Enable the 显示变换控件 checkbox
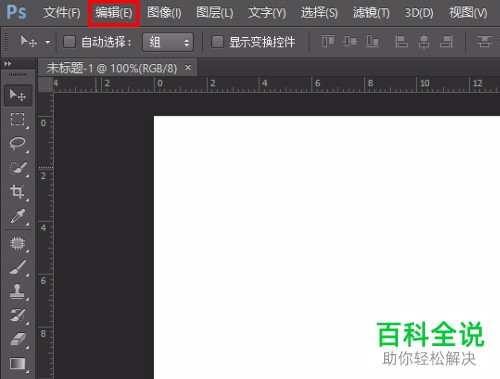The image size is (500, 379). pos(217,42)
